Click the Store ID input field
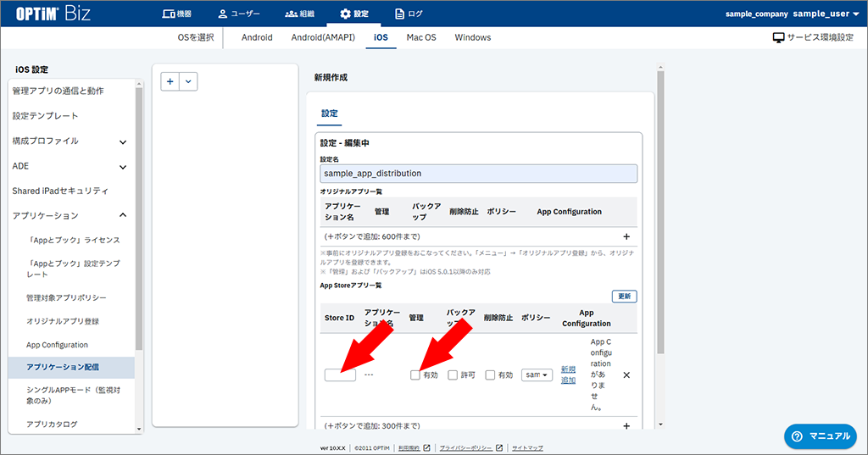The width and height of the screenshot is (868, 455). click(x=340, y=375)
